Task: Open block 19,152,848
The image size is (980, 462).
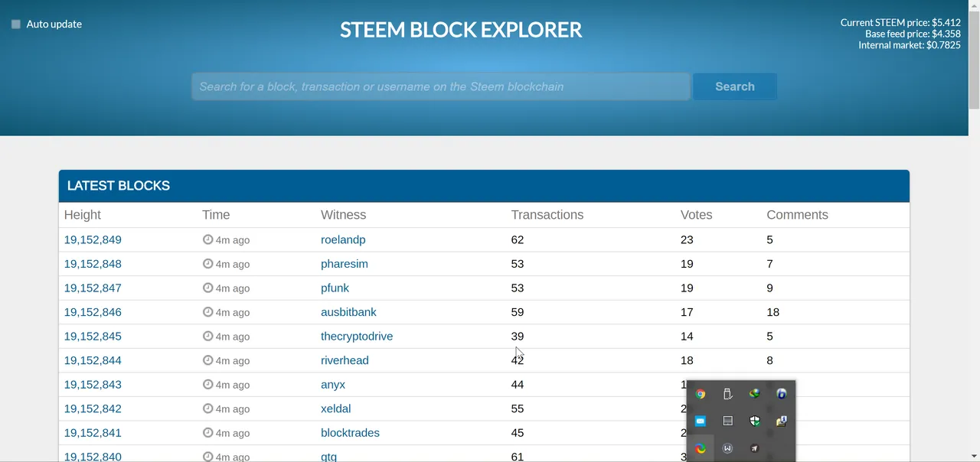Action: coord(93,264)
